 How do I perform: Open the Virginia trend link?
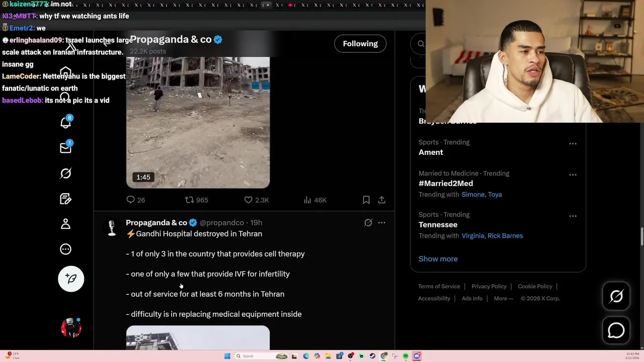(473, 236)
